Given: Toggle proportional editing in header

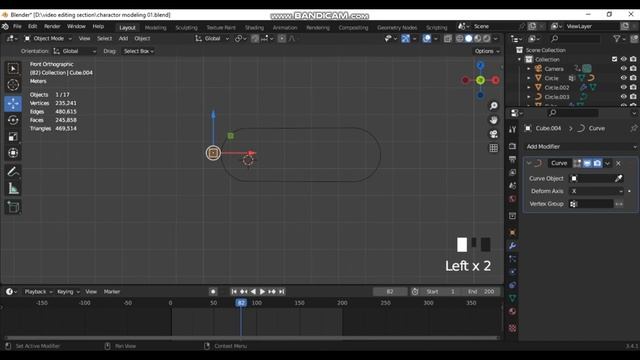Looking at the screenshot, I should pyautogui.click(x=282, y=38).
